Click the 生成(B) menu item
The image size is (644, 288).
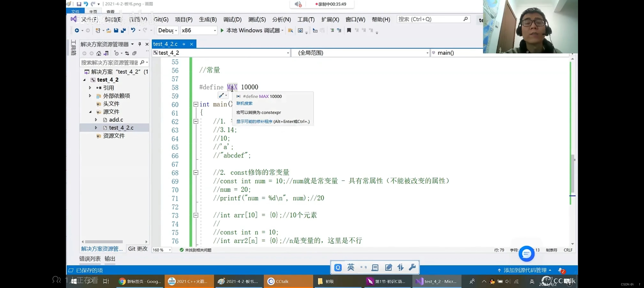click(x=208, y=19)
